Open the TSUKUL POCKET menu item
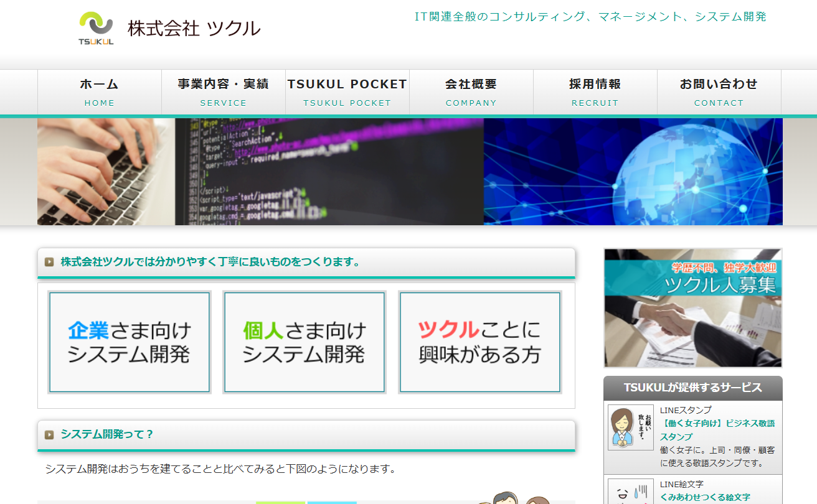Image resolution: width=817 pixels, height=504 pixels. click(347, 92)
